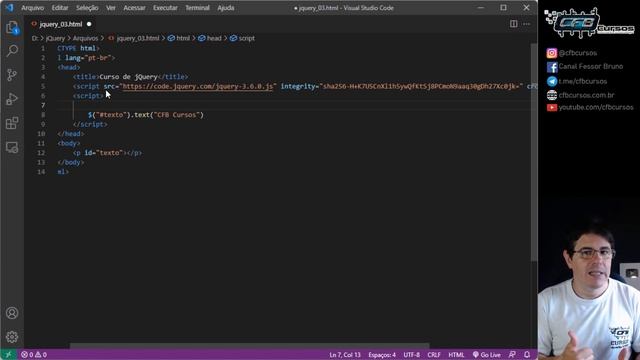This screenshot has height=360, width=640.
Task: Split the editor to the right
Action: coord(513,24)
